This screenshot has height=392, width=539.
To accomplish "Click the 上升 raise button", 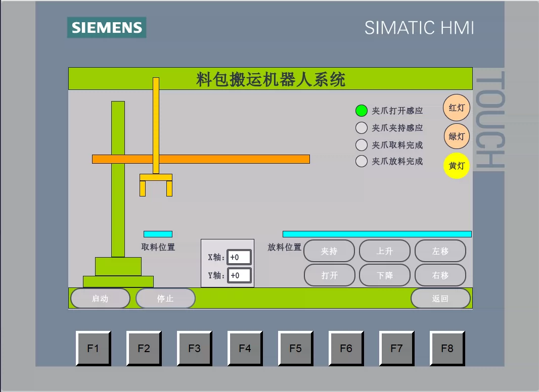I will tap(385, 251).
